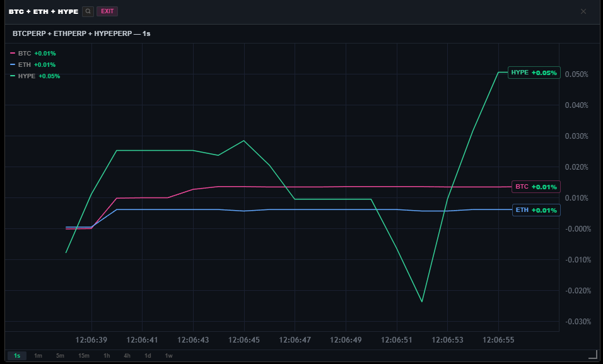Click the HYPE +0.05% price label
This screenshot has width=603, height=364.
tap(534, 73)
